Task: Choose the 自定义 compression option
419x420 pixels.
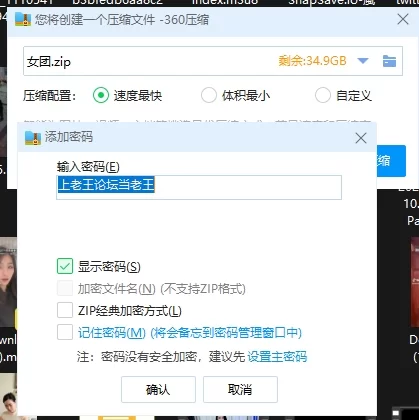Action: point(323,95)
